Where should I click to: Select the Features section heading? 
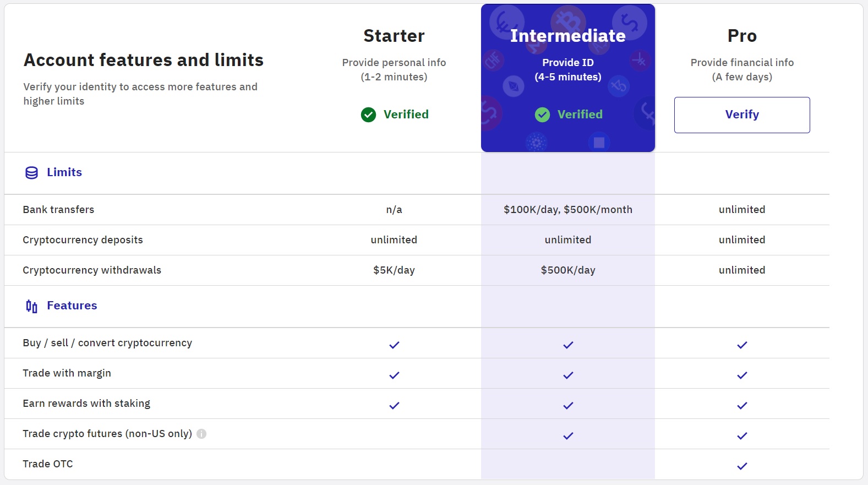pyautogui.click(x=72, y=306)
